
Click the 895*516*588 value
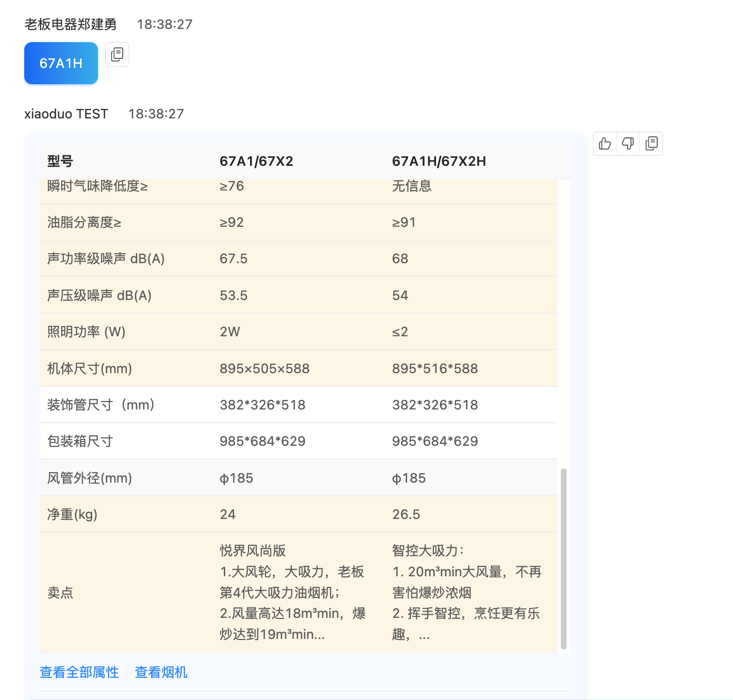point(435,368)
